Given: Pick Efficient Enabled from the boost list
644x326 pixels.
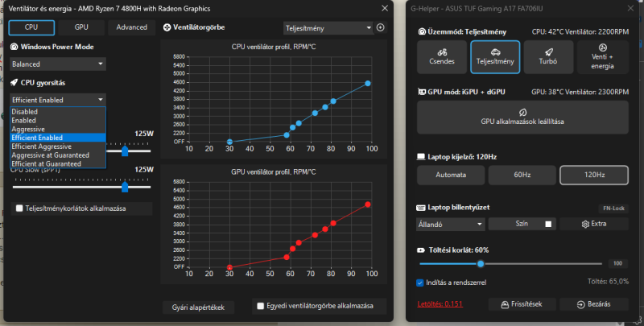Looking at the screenshot, I should pyautogui.click(x=58, y=138).
